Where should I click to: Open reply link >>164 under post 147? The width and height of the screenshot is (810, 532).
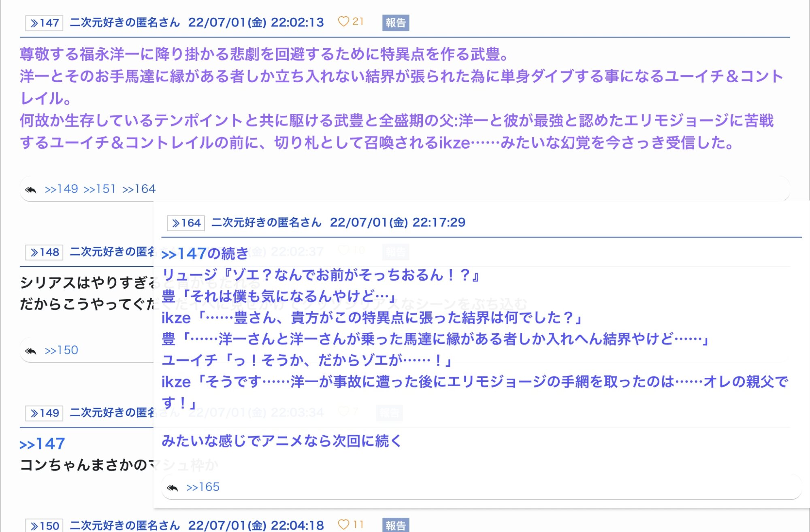click(139, 189)
